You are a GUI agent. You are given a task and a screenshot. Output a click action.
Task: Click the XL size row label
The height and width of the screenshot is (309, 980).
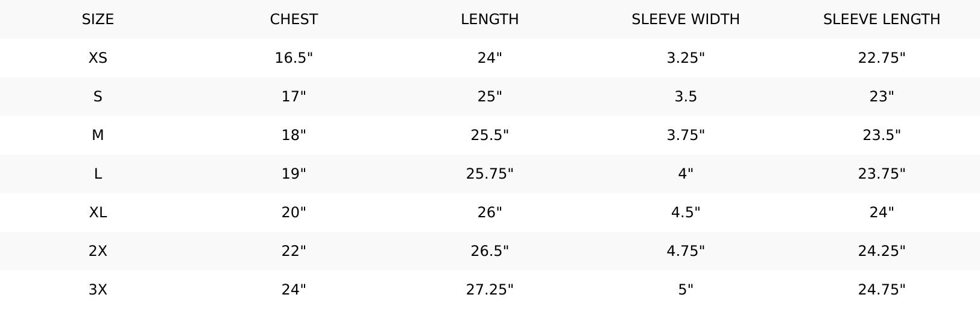click(x=98, y=212)
